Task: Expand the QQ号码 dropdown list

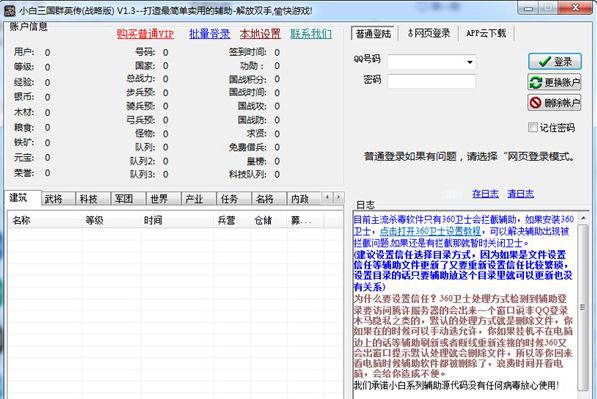Action: (470, 62)
